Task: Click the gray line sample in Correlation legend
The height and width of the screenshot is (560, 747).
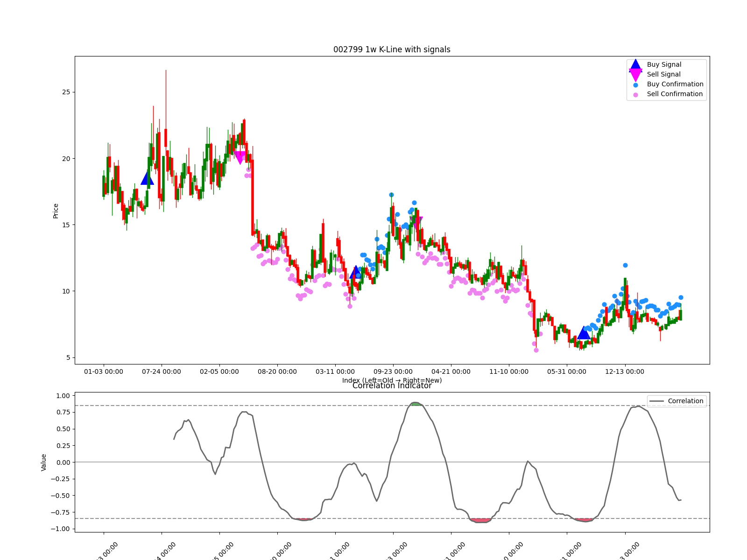Action: [x=656, y=401]
